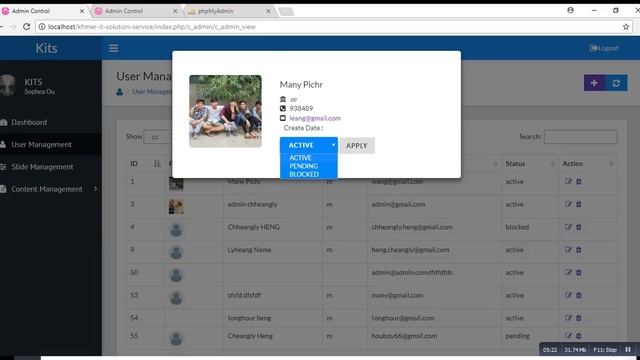
Task: Delete user admin chheangly
Action: pyautogui.click(x=579, y=204)
